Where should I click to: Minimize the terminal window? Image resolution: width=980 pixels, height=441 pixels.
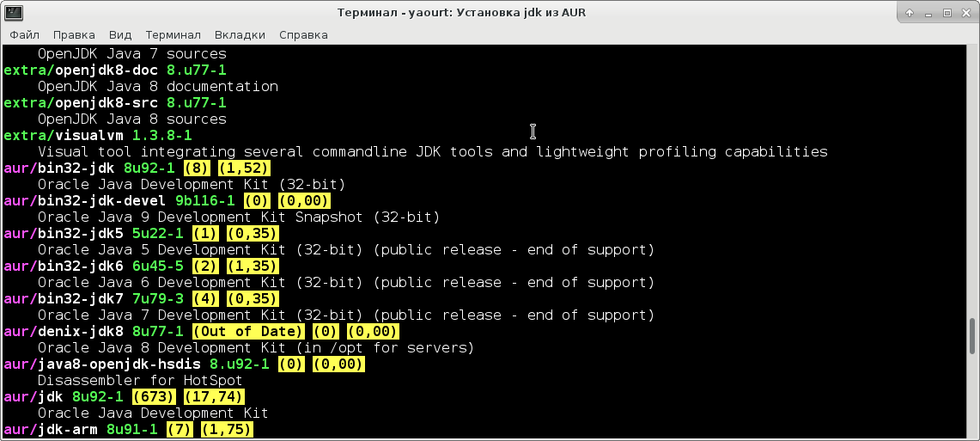(928, 13)
